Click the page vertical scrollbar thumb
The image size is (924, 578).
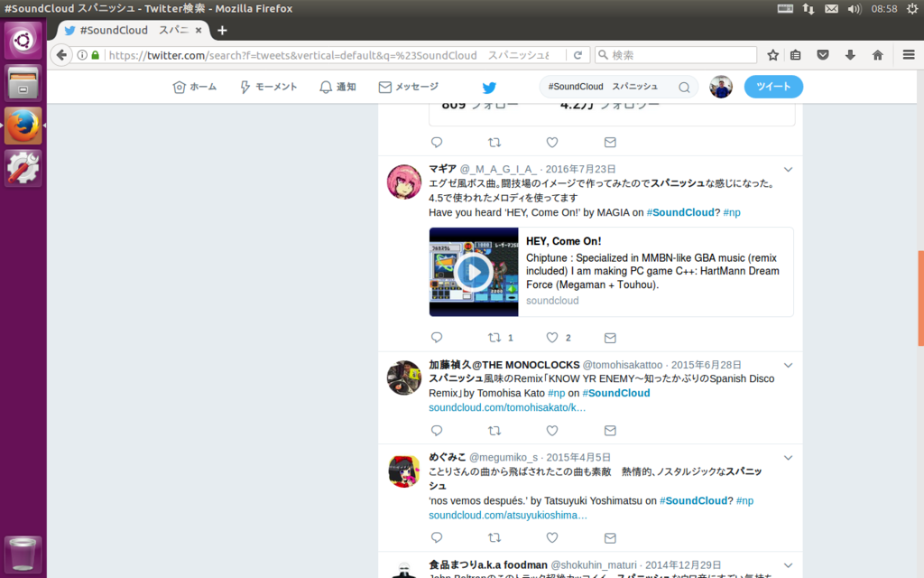pos(920,298)
